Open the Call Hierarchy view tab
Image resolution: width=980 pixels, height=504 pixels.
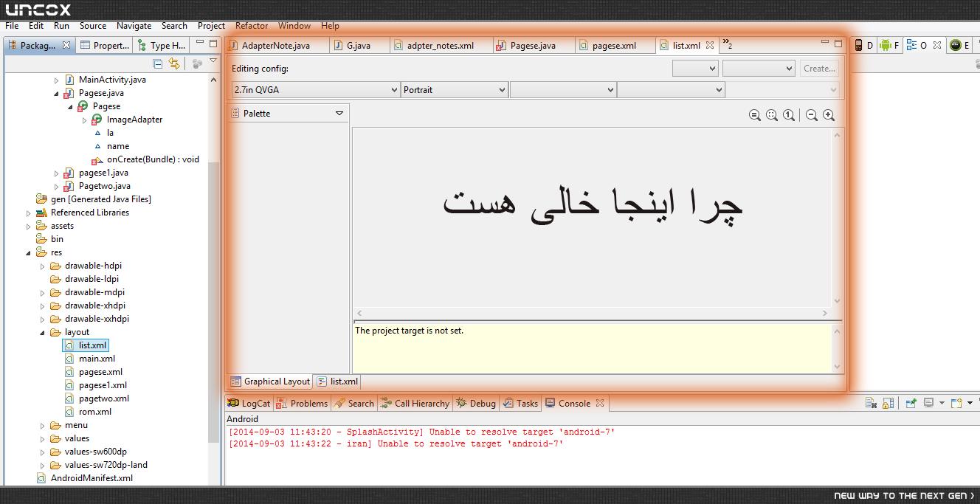[x=415, y=403]
